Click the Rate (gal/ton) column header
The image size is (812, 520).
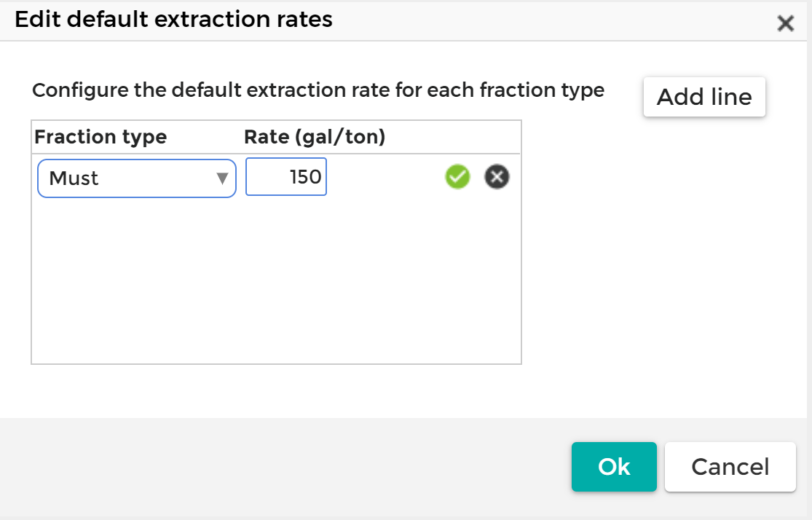[315, 137]
